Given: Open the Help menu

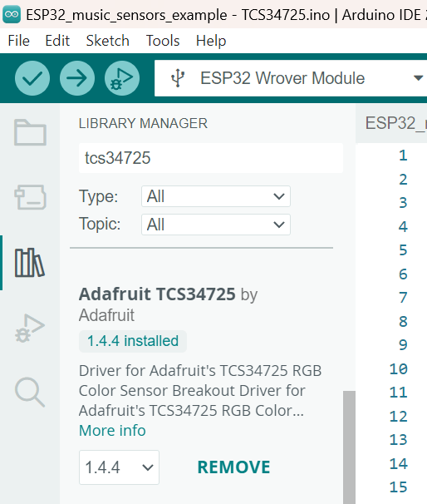Looking at the screenshot, I should click(211, 41).
